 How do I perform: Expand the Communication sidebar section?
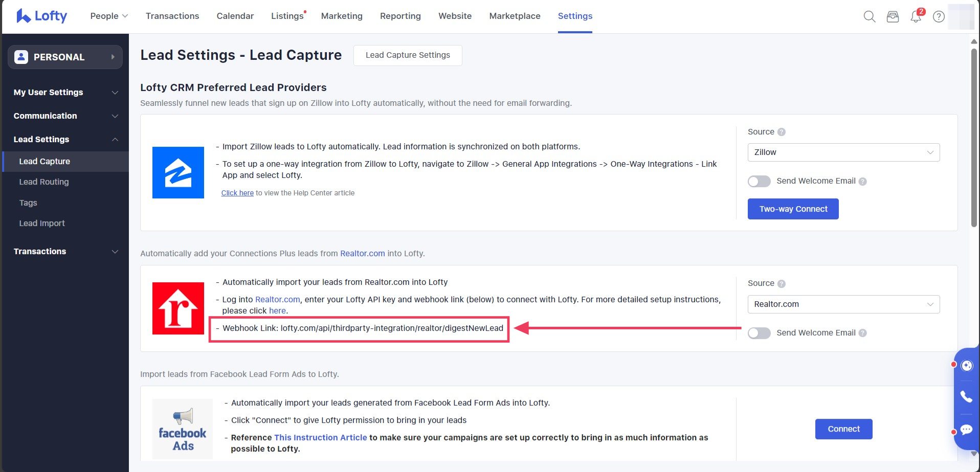click(x=65, y=116)
